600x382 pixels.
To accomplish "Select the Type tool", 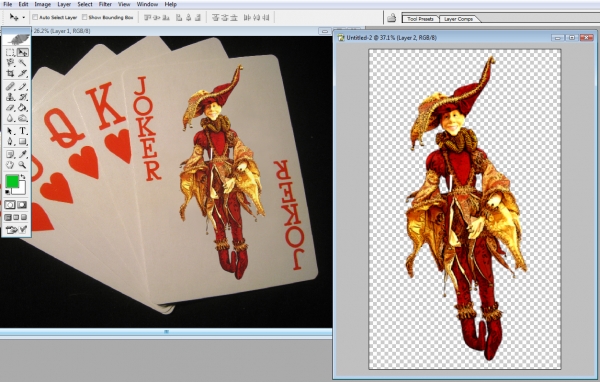I will 23,131.
